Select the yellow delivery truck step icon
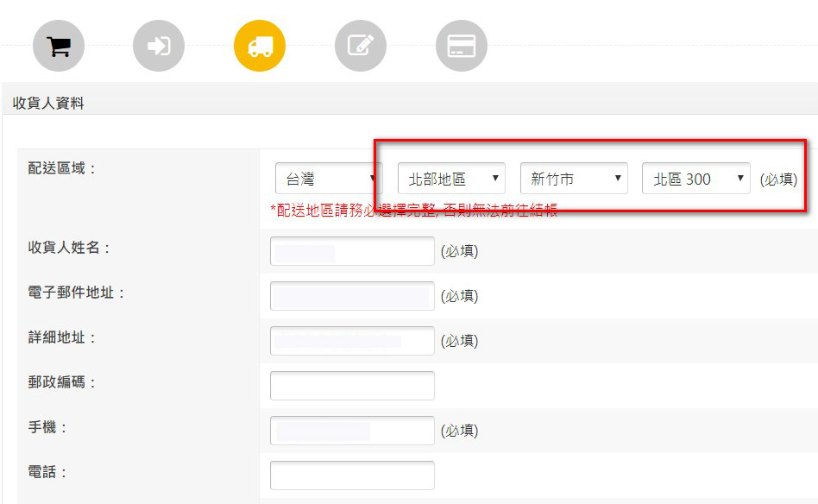This screenshot has width=818, height=504. click(260, 46)
